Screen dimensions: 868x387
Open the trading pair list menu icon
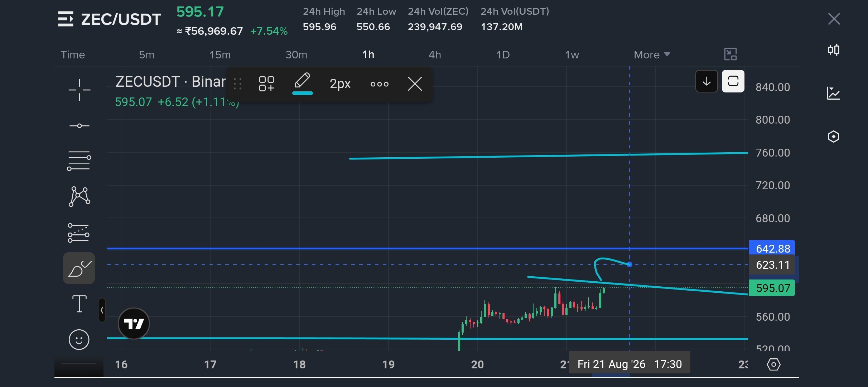coord(66,19)
